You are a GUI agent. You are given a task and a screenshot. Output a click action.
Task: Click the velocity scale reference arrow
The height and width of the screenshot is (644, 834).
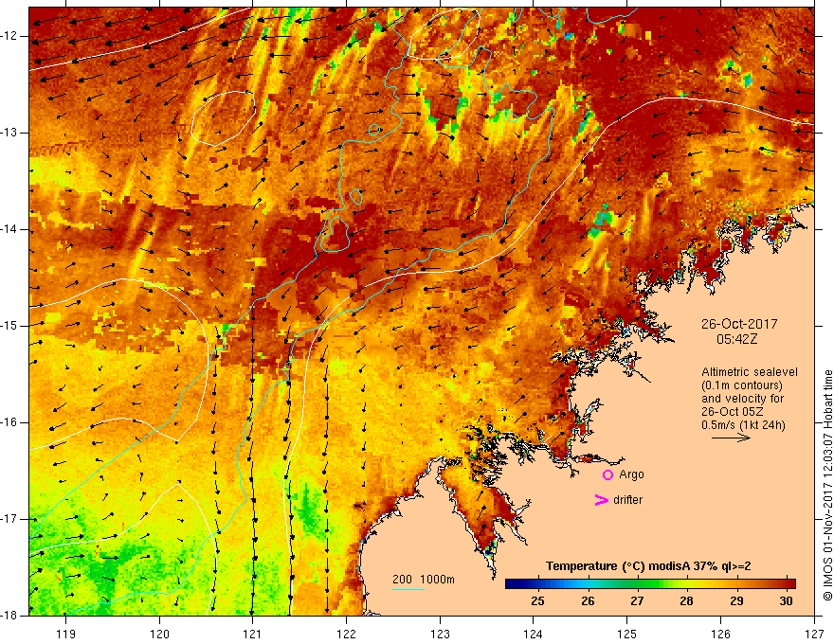coord(731,438)
